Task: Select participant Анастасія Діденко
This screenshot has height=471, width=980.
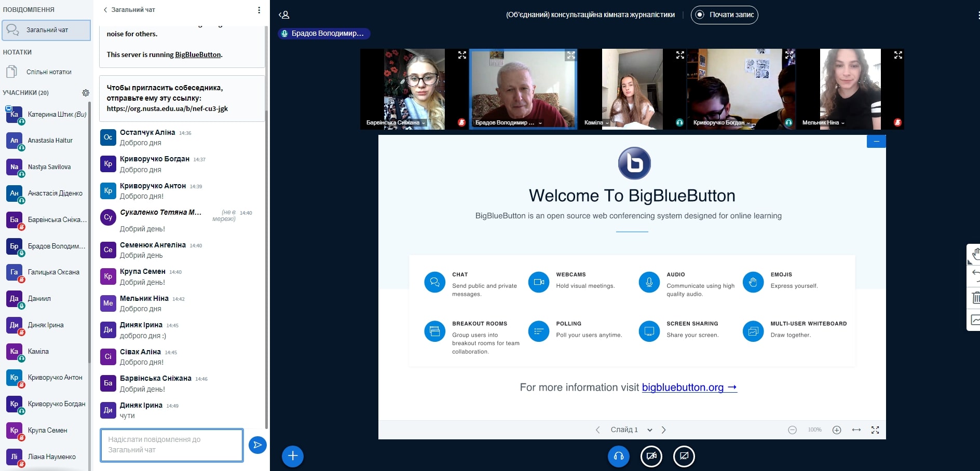Action: click(46, 193)
